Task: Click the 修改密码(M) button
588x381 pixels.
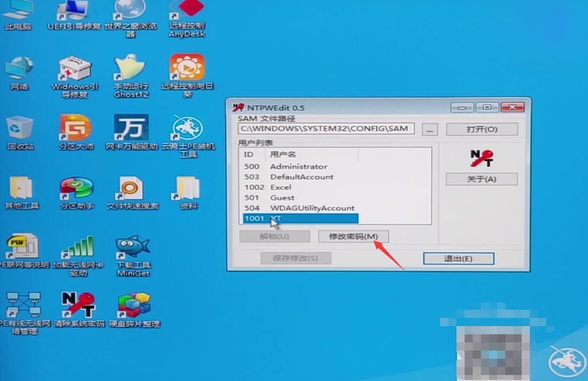Action: pyautogui.click(x=353, y=236)
